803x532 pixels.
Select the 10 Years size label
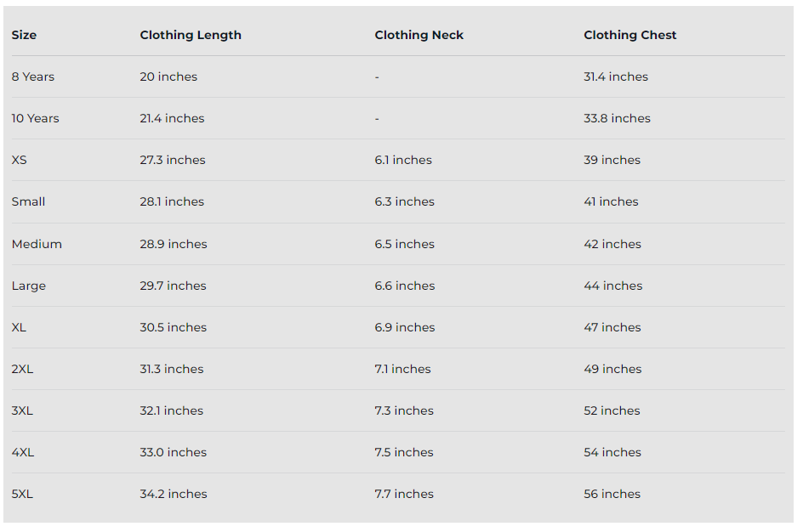(36, 118)
